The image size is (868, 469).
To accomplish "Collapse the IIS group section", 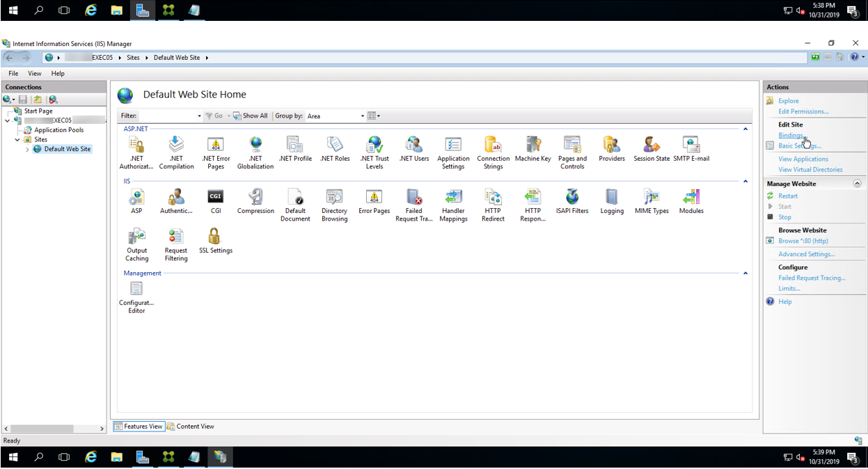I will pyautogui.click(x=745, y=181).
